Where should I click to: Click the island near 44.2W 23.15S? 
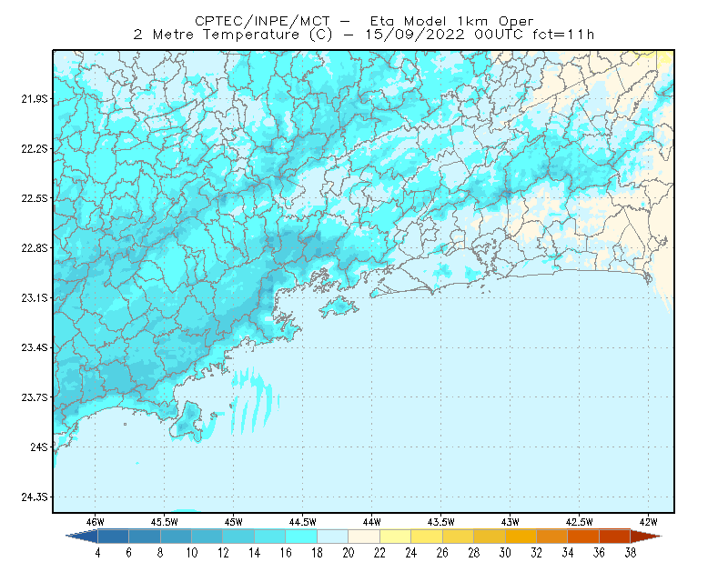click(339, 306)
